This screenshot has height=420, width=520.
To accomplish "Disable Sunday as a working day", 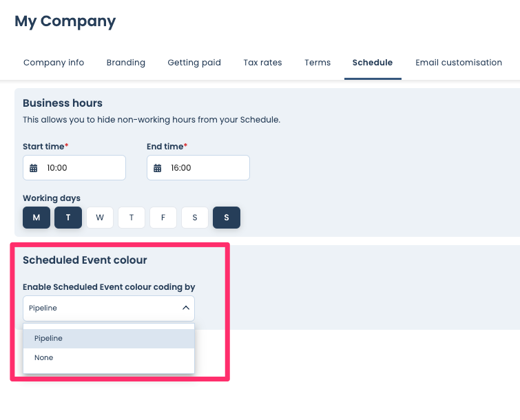I will pyautogui.click(x=227, y=218).
